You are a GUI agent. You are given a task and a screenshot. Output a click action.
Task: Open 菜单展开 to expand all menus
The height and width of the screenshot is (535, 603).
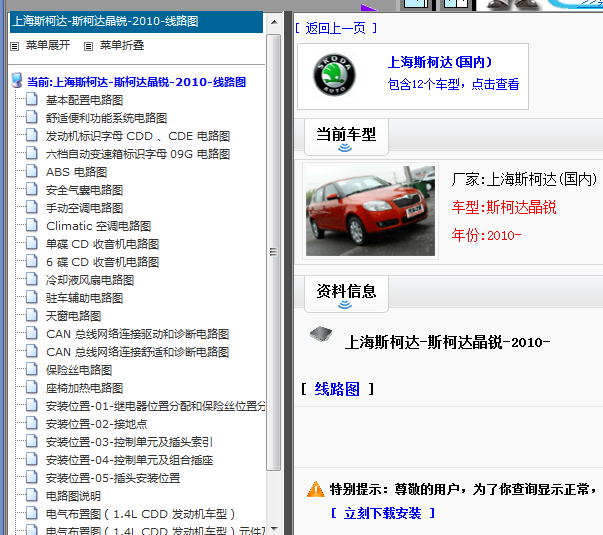pos(48,45)
